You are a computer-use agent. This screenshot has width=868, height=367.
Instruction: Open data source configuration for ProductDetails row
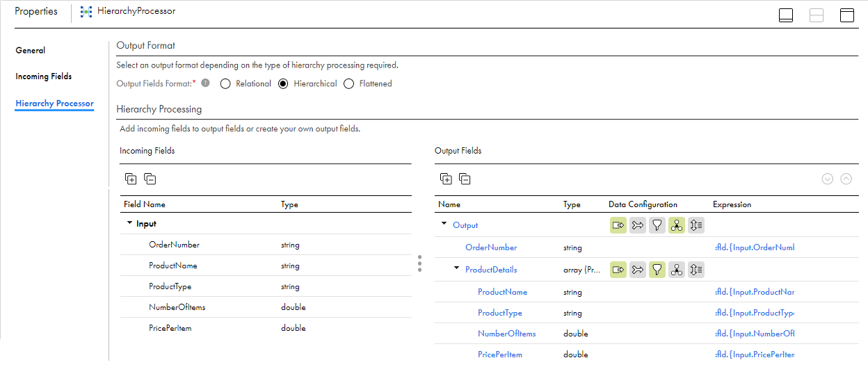click(x=618, y=270)
